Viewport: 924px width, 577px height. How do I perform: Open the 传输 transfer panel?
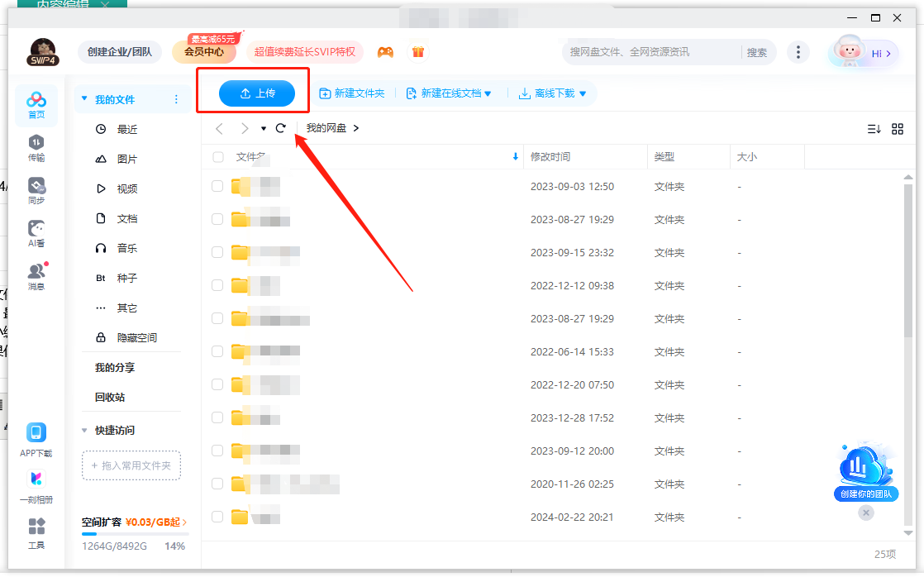click(x=36, y=149)
